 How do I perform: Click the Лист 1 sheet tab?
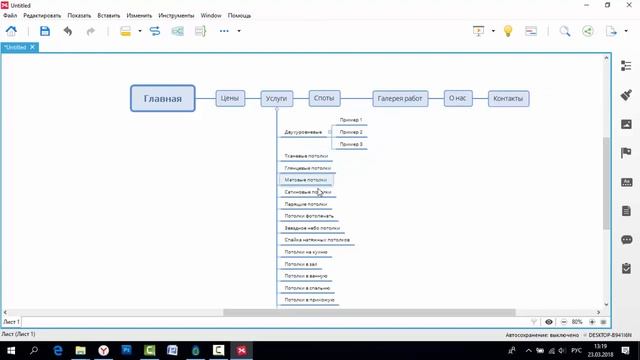(x=11, y=322)
